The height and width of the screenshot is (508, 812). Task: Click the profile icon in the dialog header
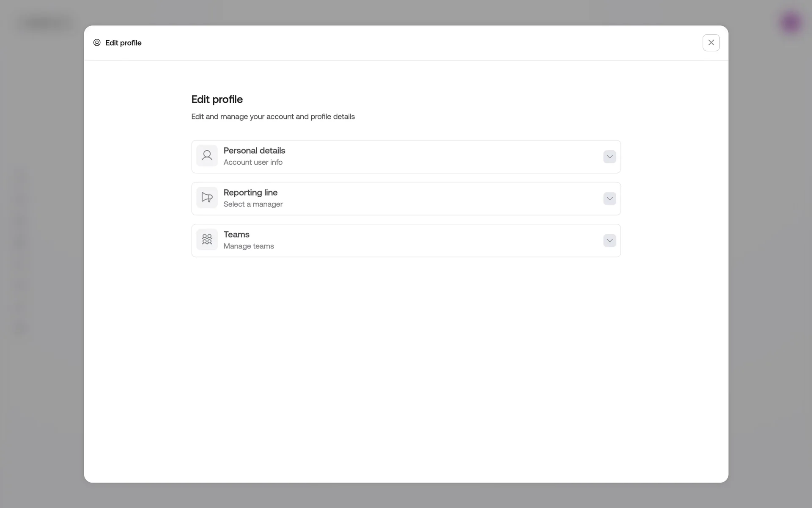click(97, 43)
